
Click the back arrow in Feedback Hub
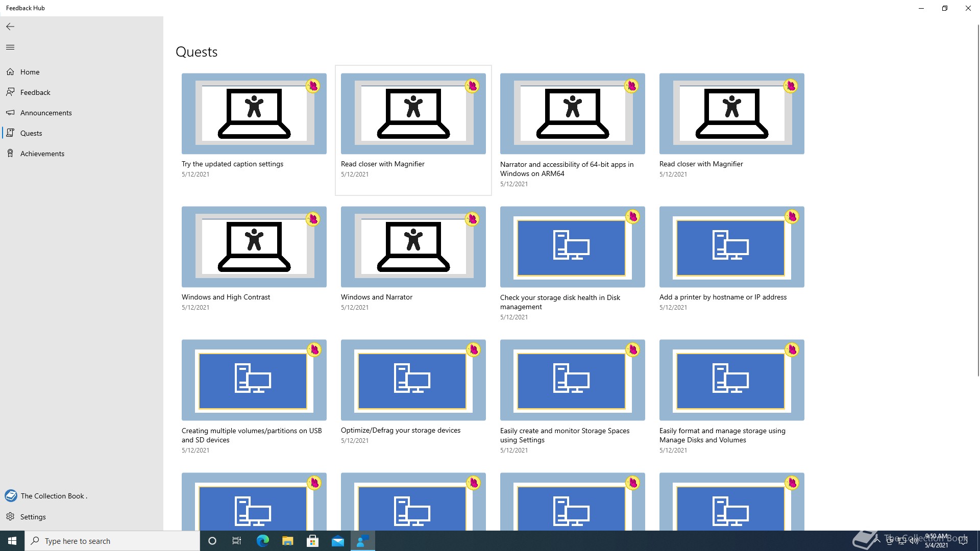10,27
